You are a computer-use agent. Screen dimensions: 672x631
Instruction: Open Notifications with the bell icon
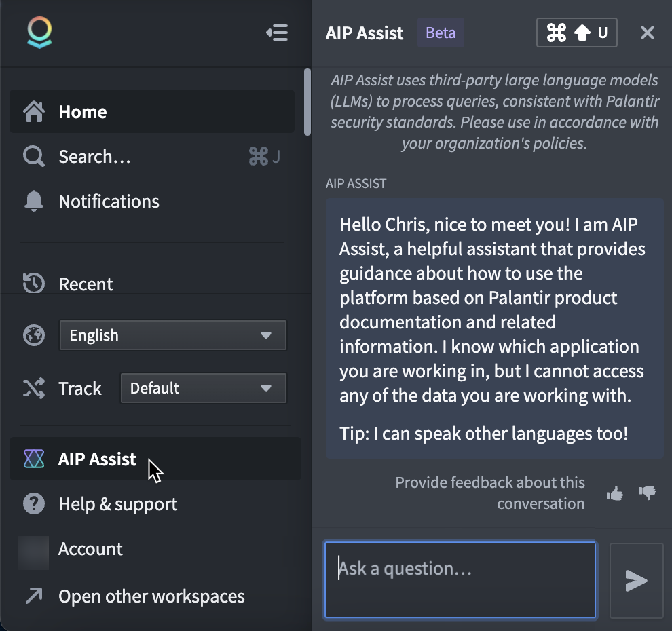click(x=33, y=201)
